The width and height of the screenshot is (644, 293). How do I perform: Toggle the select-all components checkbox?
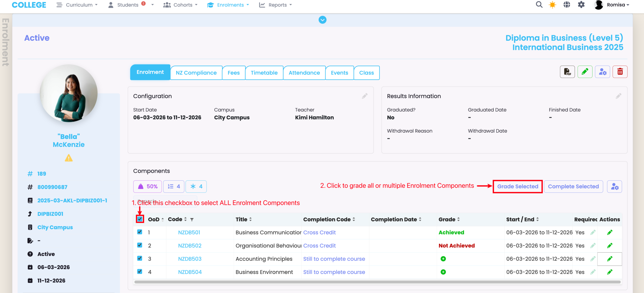pyautogui.click(x=140, y=219)
